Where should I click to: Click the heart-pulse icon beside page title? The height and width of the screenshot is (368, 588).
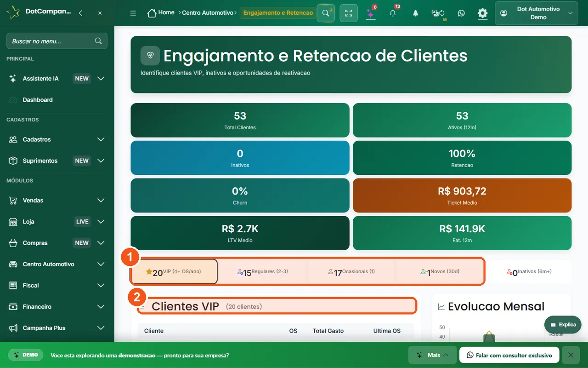[150, 55]
